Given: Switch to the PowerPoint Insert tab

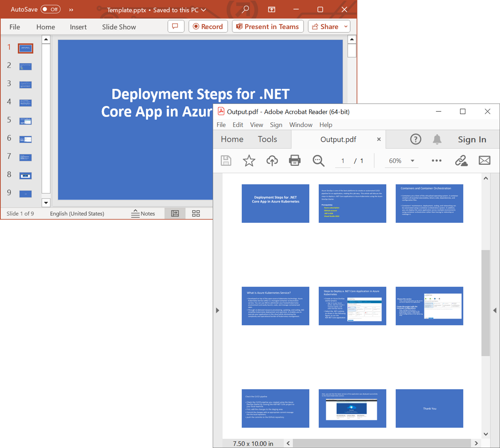Looking at the screenshot, I should [x=78, y=27].
